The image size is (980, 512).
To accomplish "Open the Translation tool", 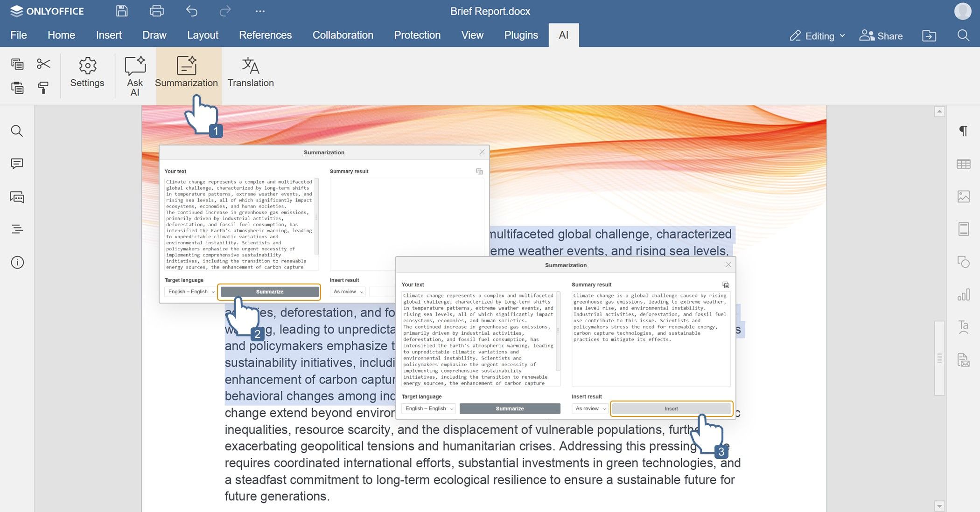I will pyautogui.click(x=251, y=73).
